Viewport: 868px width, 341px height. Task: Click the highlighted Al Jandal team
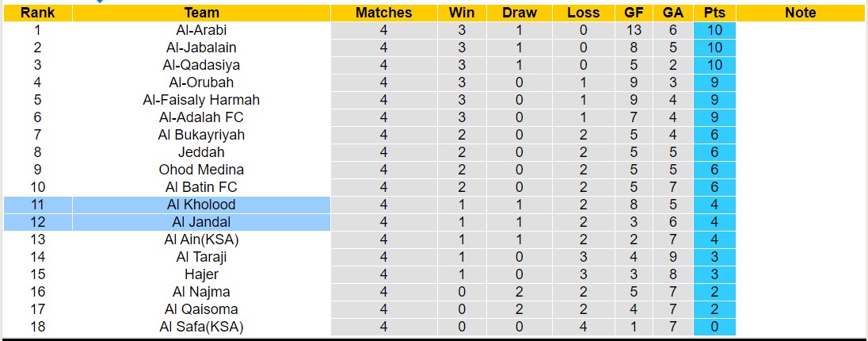(x=201, y=222)
